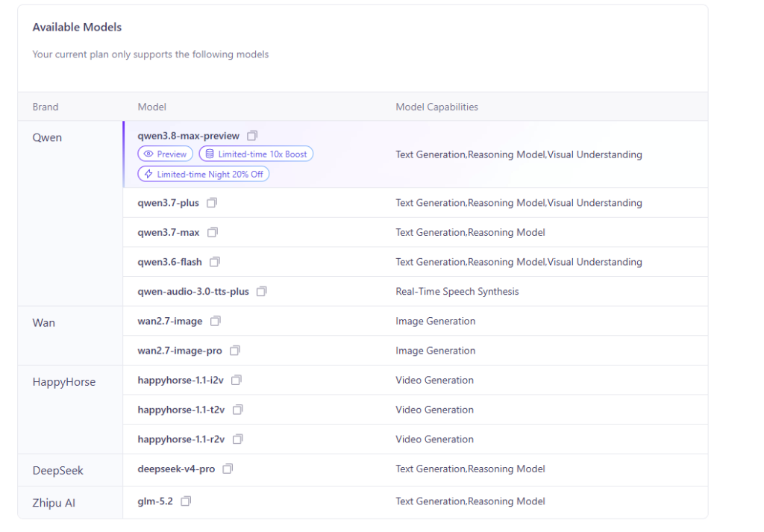Viewport: 764px width, 532px height.
Task: Copy the qwen3.6-flash model name
Action: click(215, 262)
